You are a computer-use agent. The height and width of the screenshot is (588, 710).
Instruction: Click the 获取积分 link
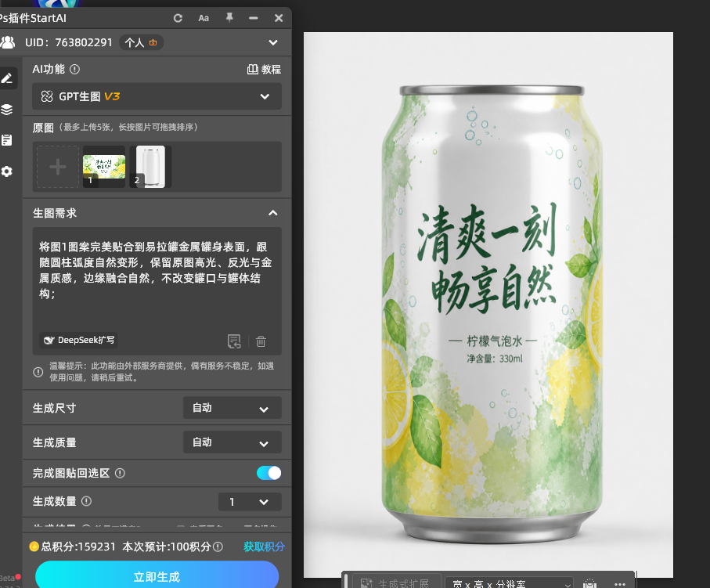pos(264,547)
